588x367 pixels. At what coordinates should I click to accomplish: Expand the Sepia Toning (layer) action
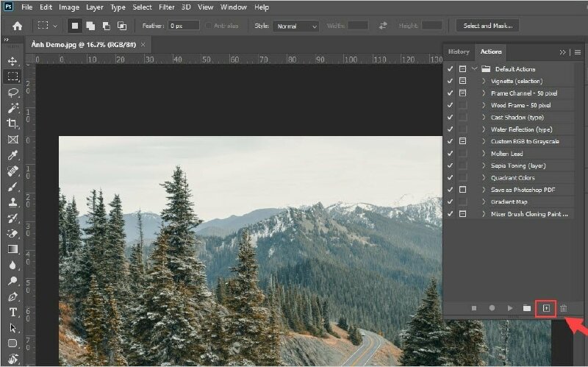[x=483, y=165]
